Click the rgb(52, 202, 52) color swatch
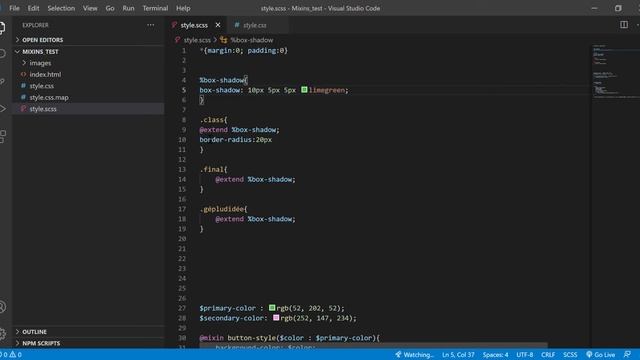 click(272, 307)
